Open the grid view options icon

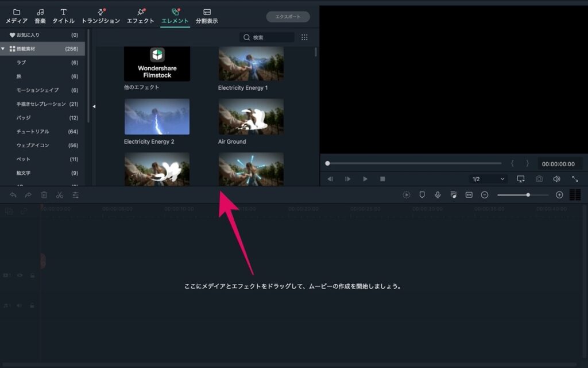(x=304, y=37)
